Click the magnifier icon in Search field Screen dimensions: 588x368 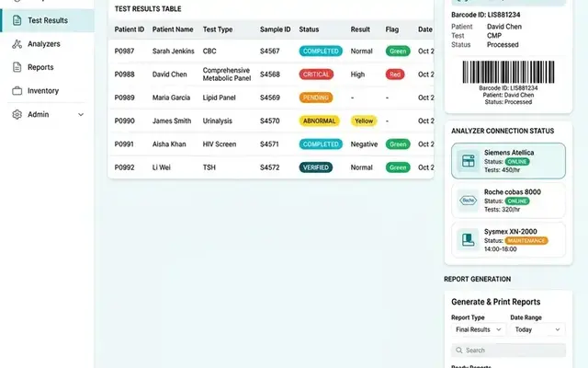(x=458, y=351)
